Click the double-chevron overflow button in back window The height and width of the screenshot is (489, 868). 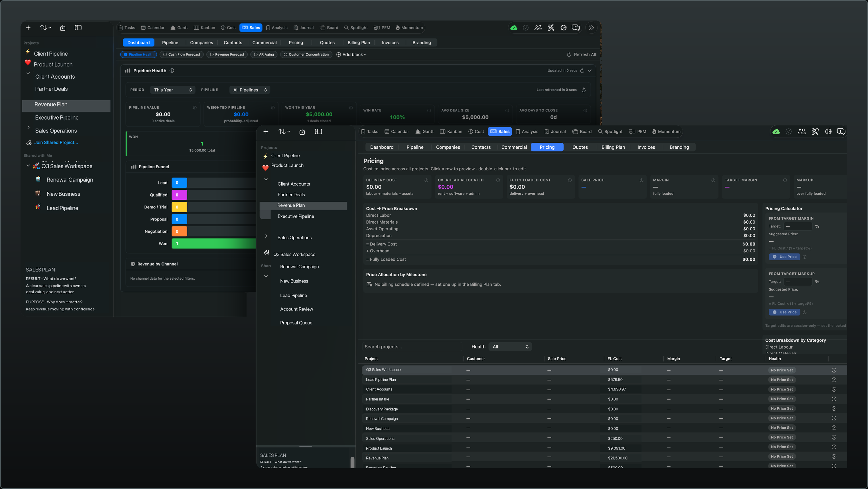[591, 28]
